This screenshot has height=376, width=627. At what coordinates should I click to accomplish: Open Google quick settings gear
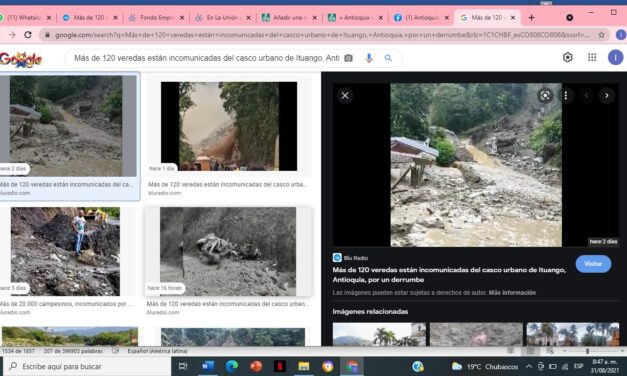pos(567,58)
